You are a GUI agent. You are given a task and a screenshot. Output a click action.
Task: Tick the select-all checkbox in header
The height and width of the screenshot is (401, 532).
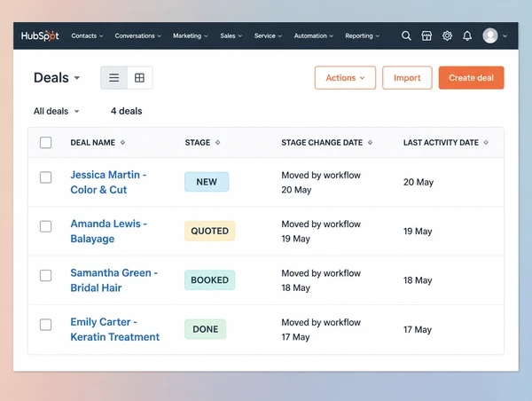pyautogui.click(x=46, y=143)
